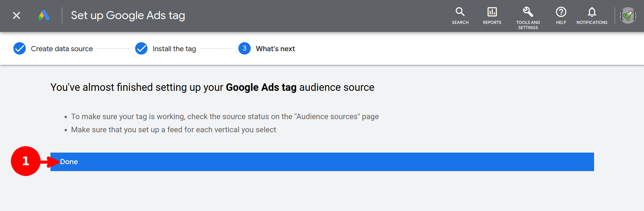Viewport: 644px width, 211px height.
Task: Click the Audience sources bullet text
Action: (x=225, y=117)
